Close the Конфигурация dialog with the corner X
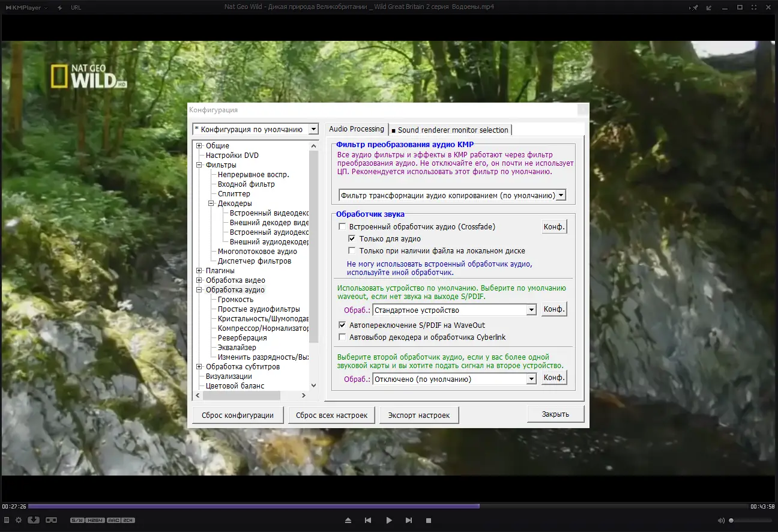This screenshot has width=778, height=532. 582,110
